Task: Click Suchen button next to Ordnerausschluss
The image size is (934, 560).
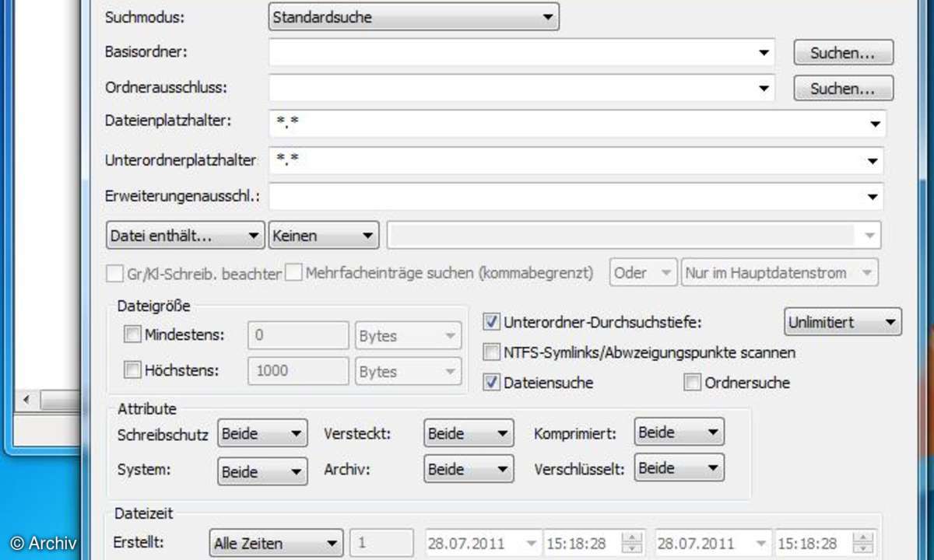Action: tap(843, 88)
